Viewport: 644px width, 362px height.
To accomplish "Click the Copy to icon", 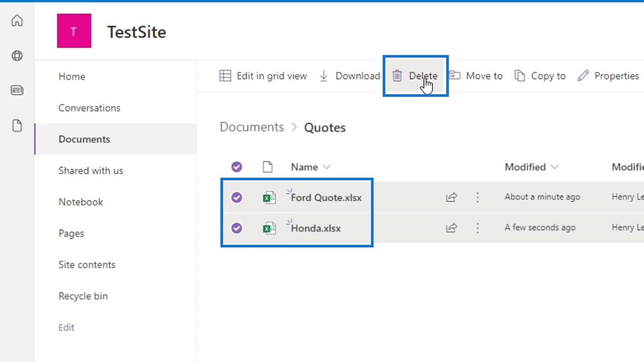I will (x=520, y=76).
